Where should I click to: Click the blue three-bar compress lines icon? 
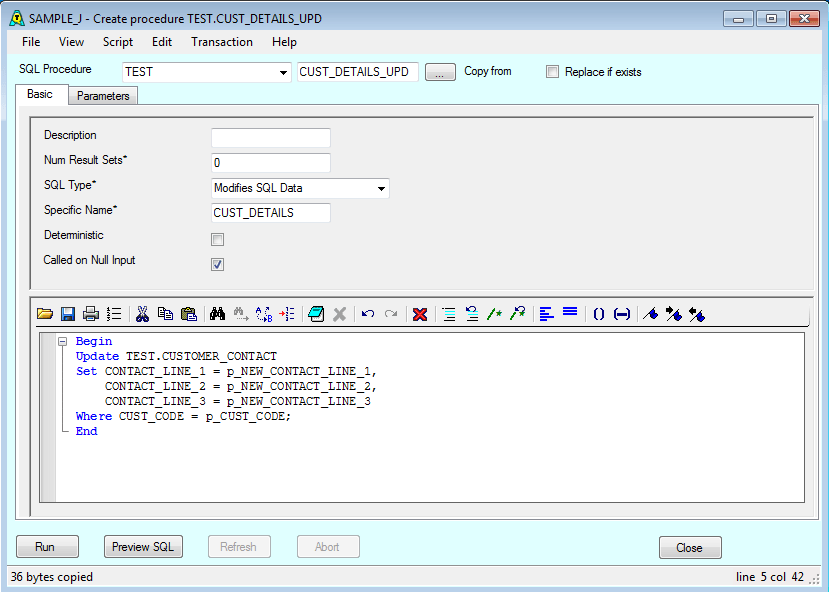(570, 312)
